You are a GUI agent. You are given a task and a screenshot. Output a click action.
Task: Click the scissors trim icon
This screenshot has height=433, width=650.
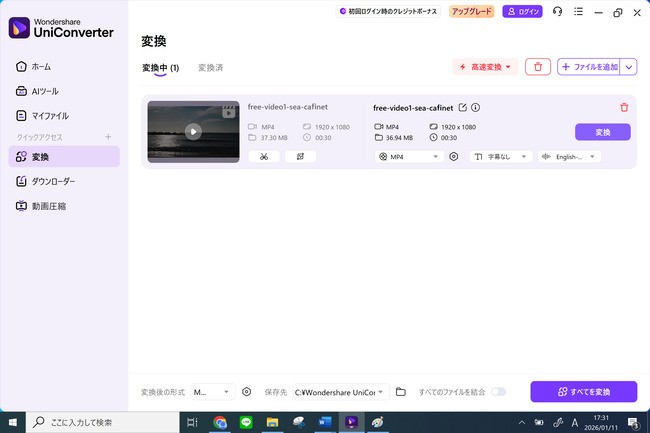pos(264,157)
